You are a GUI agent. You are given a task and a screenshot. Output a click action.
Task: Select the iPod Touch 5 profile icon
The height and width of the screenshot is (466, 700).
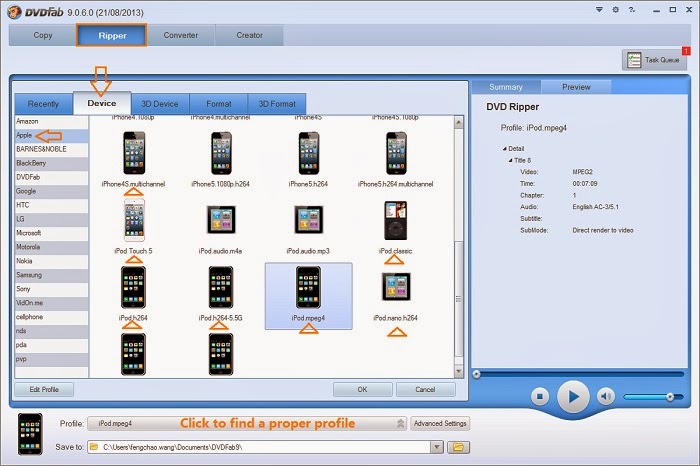tap(134, 220)
